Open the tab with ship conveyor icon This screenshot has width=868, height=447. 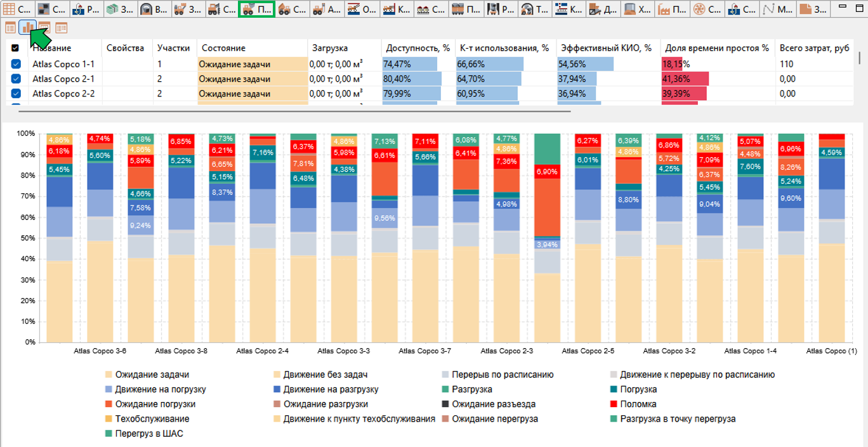point(569,9)
